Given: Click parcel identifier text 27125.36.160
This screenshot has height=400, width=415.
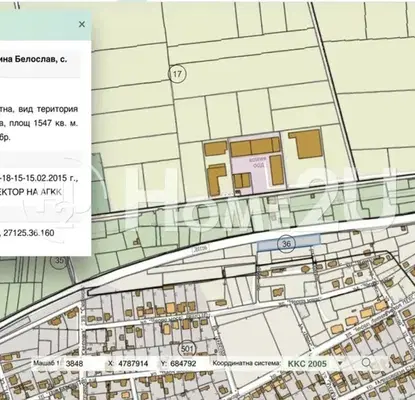Looking at the screenshot, I should click(x=29, y=233).
